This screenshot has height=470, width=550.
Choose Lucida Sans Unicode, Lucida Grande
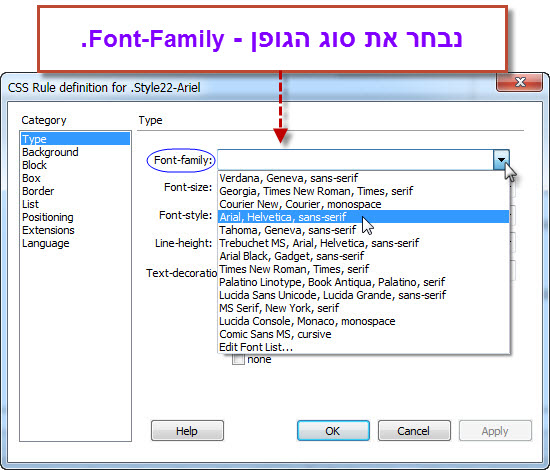363,295
